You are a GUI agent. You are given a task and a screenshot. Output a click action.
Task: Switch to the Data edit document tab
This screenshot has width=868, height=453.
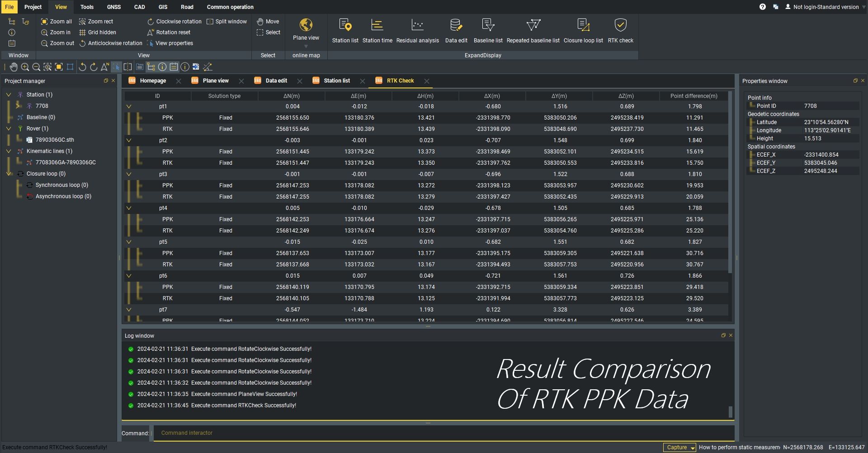point(276,81)
